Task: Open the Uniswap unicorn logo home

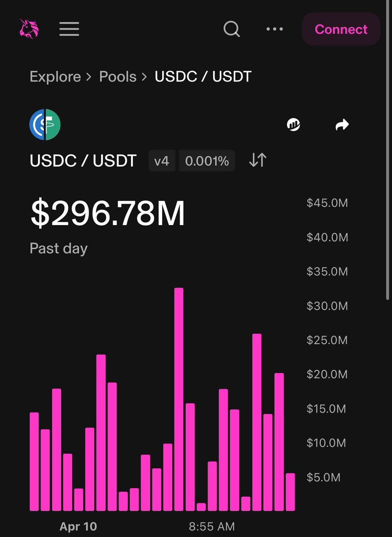Action: tap(29, 29)
